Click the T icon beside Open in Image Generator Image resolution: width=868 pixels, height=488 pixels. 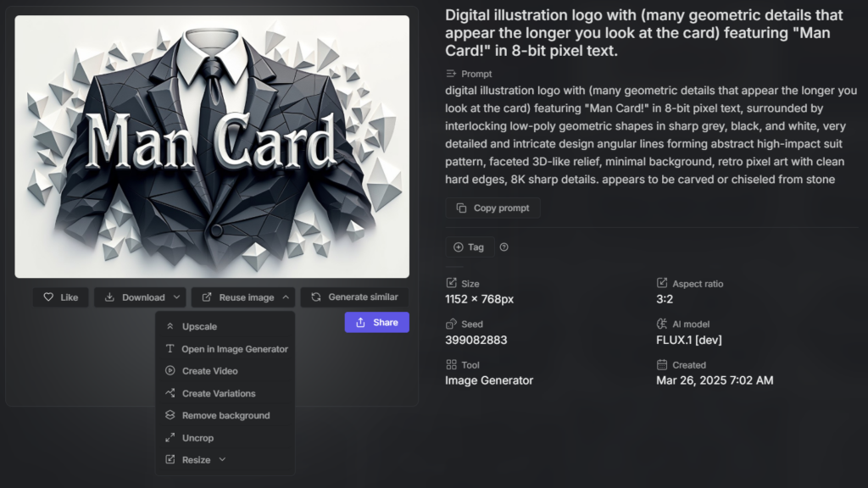pyautogui.click(x=170, y=348)
